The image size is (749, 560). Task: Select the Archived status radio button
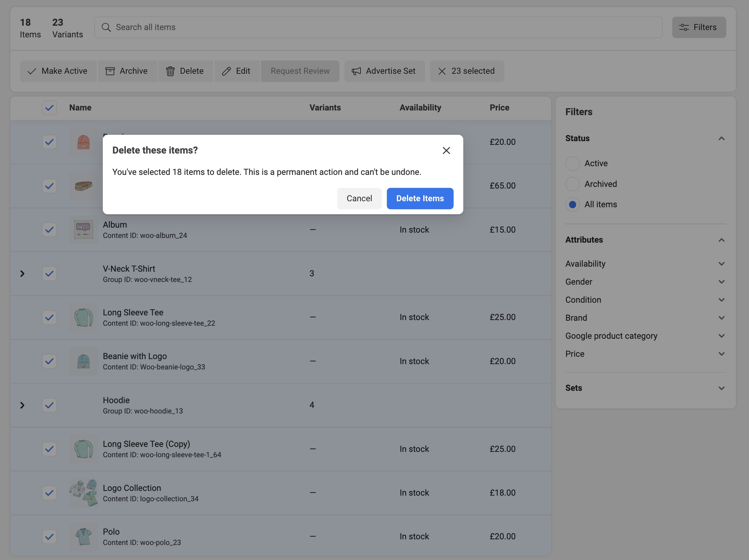pyautogui.click(x=572, y=184)
